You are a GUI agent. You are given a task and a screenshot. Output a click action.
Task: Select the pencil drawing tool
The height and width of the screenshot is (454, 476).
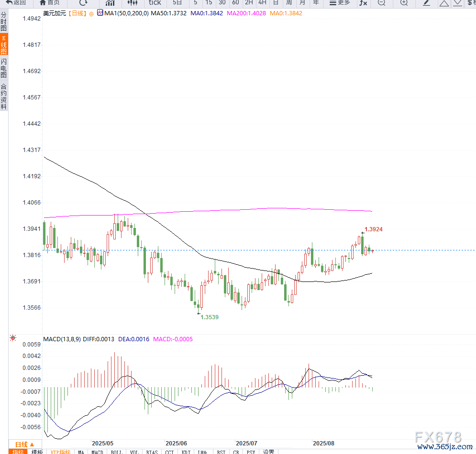[x=427, y=2]
